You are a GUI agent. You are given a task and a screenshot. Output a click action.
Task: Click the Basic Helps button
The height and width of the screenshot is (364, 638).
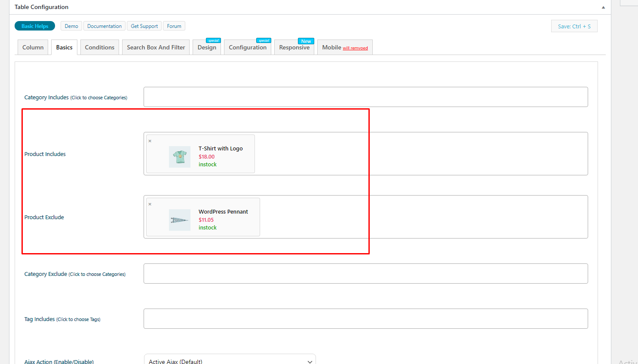tap(35, 26)
